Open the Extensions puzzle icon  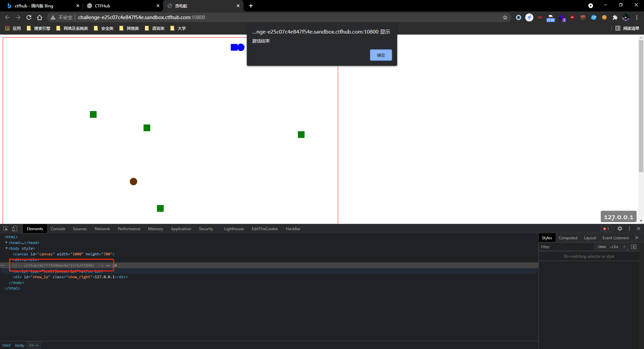click(615, 17)
